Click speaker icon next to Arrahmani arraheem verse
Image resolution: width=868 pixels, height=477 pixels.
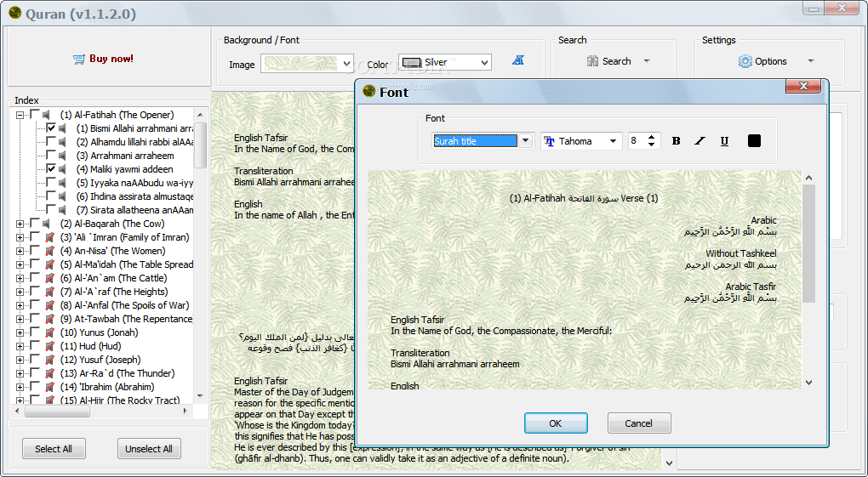[63, 156]
